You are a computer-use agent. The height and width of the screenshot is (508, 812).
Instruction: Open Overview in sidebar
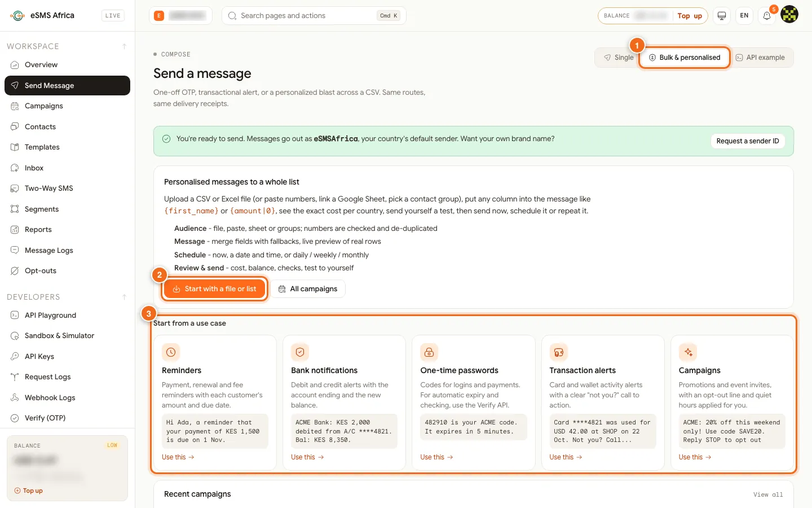(67, 65)
